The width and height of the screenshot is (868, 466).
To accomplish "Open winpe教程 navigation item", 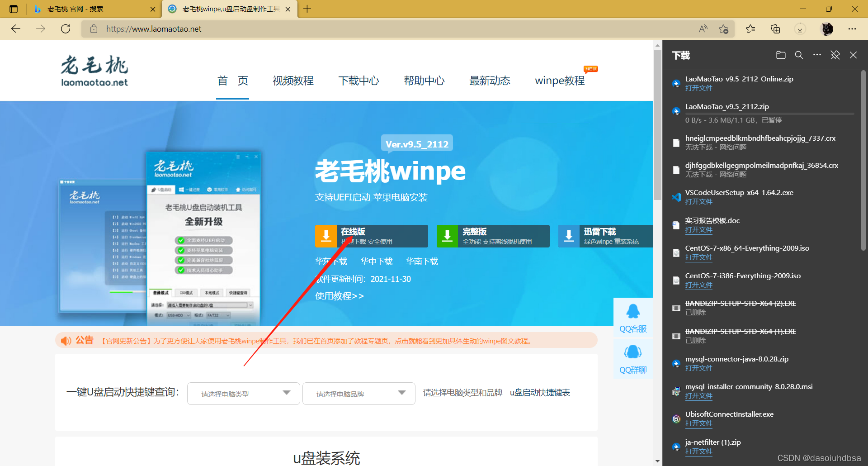I will [560, 81].
